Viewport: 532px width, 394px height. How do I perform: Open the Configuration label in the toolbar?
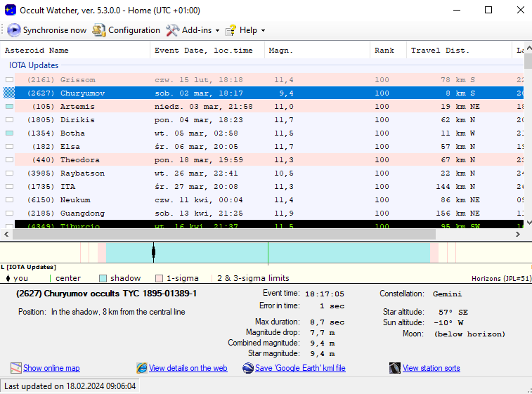(134, 30)
